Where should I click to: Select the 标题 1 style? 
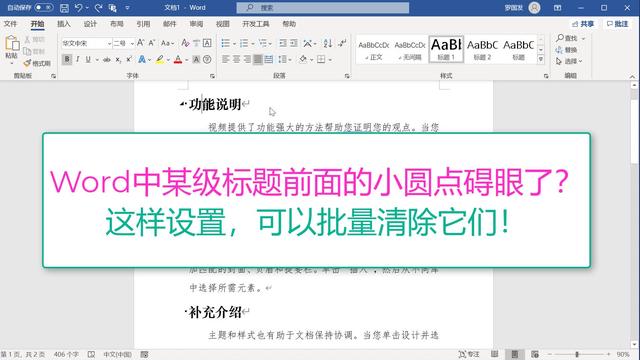pos(446,49)
